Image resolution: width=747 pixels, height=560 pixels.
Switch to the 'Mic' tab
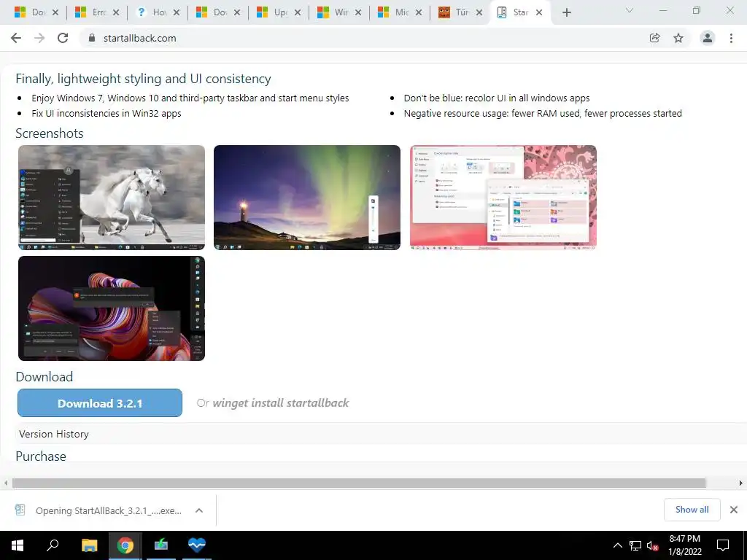395,12
